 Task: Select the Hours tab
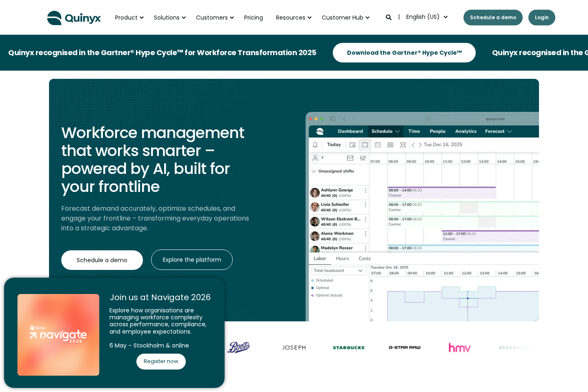point(342,258)
